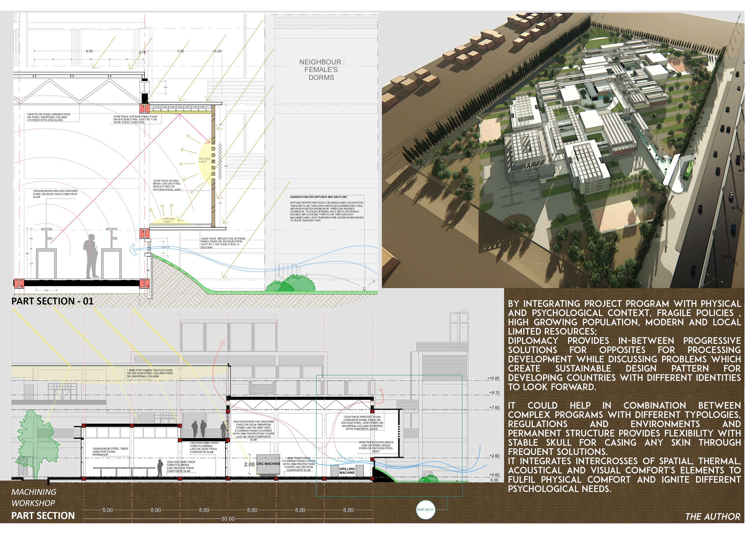Select the DRILLING MACHINE box in lower section

click(x=348, y=471)
